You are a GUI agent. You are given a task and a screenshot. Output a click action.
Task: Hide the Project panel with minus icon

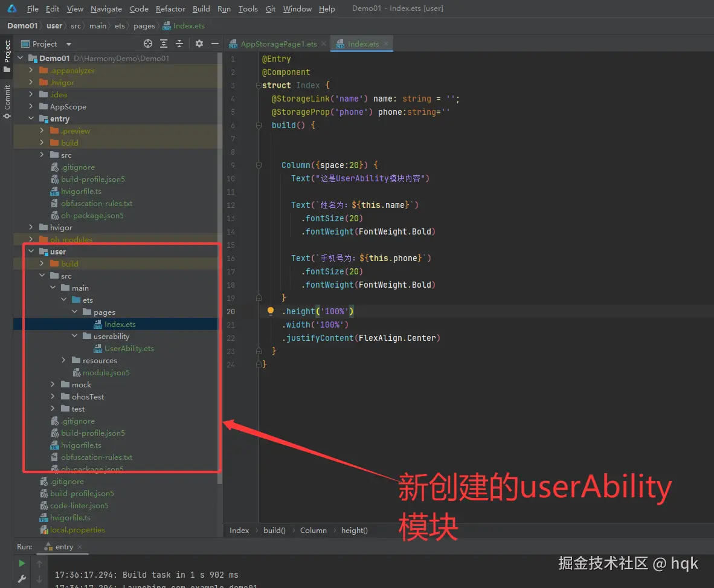[214, 44]
